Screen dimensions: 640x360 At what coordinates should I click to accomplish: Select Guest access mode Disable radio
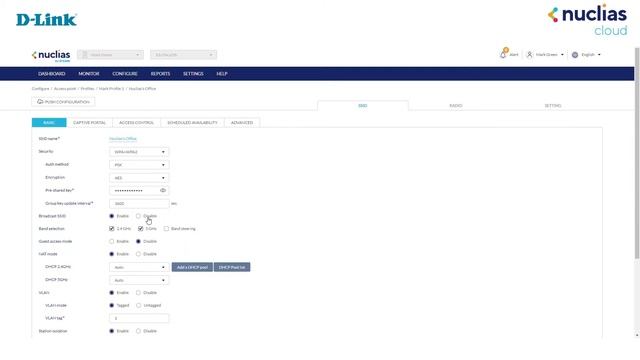(138, 241)
